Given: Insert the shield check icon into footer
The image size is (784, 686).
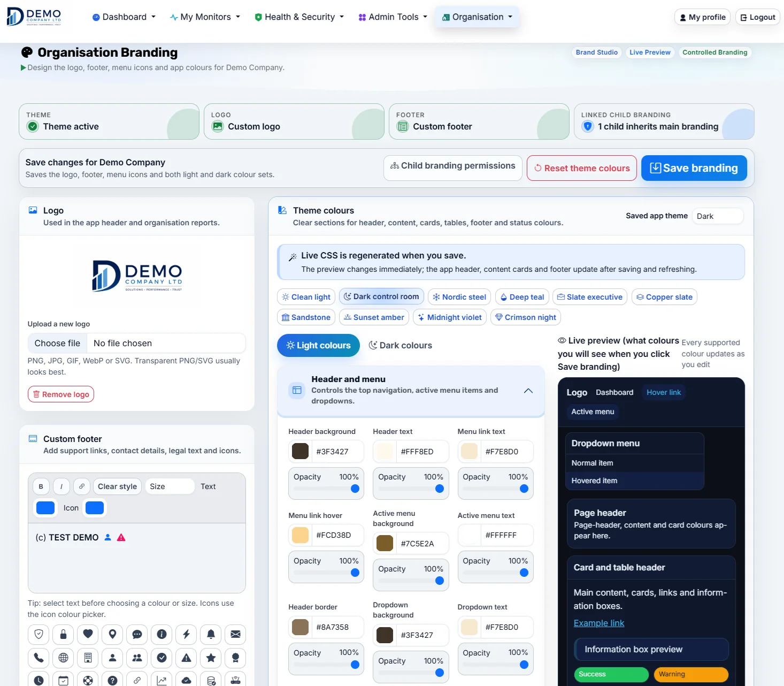Looking at the screenshot, I should pyautogui.click(x=39, y=634).
